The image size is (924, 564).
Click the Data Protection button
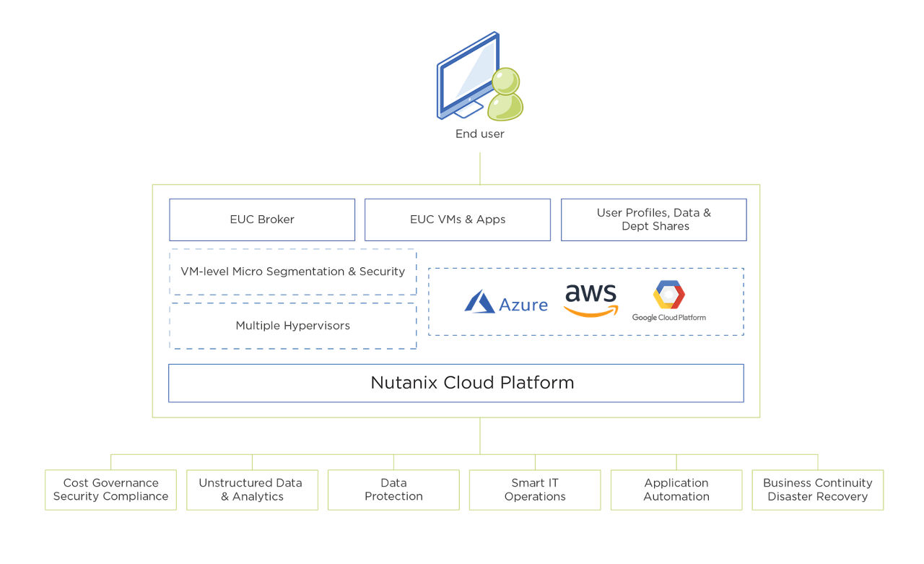coord(393,490)
